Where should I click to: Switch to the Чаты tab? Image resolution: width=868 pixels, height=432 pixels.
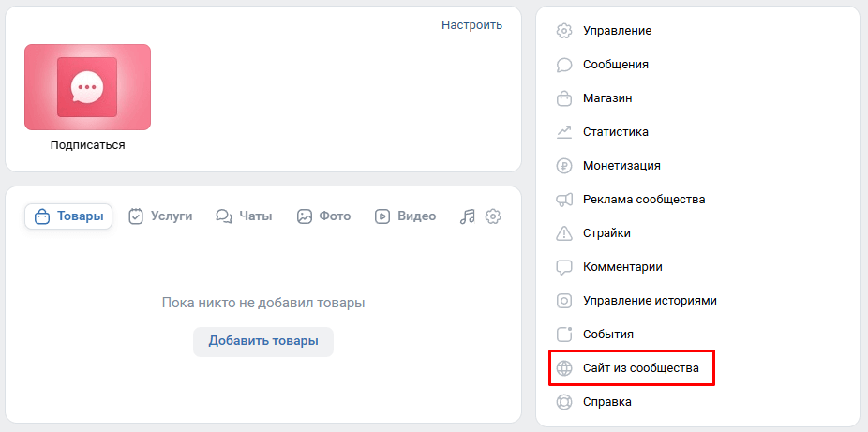[x=244, y=216]
